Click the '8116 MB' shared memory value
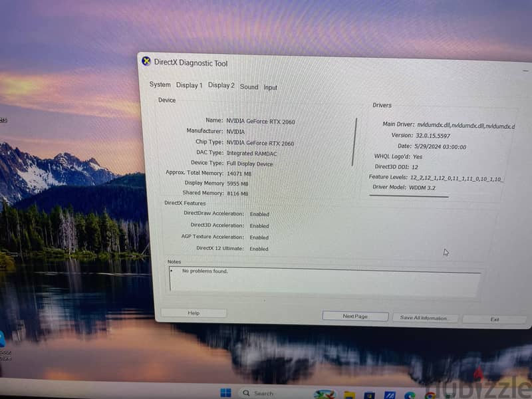The height and width of the screenshot is (399, 532). coord(237,194)
